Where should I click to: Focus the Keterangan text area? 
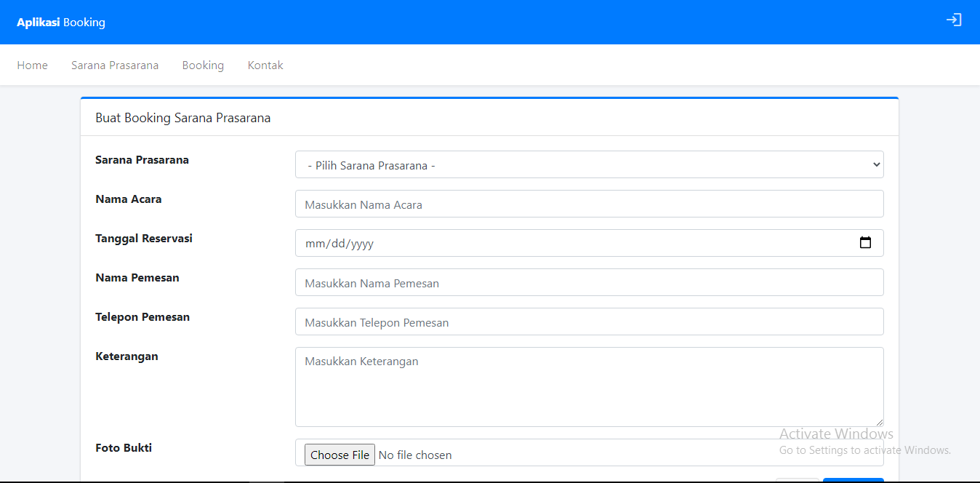pyautogui.click(x=589, y=386)
